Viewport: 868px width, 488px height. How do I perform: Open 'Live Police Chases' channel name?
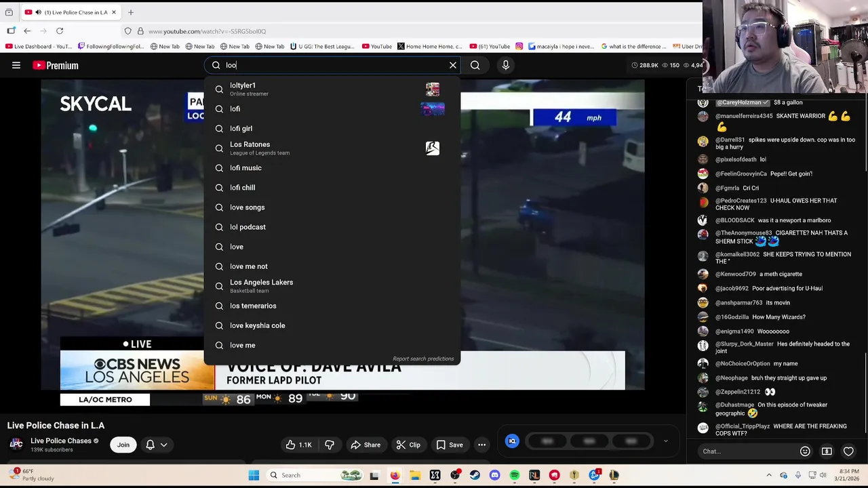click(61, 441)
